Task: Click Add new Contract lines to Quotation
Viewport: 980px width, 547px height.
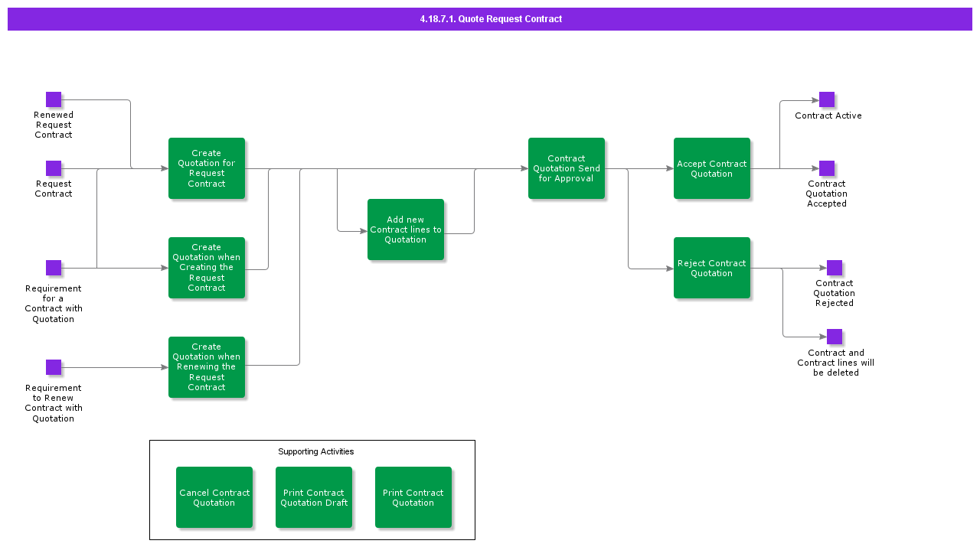Action: tap(406, 230)
